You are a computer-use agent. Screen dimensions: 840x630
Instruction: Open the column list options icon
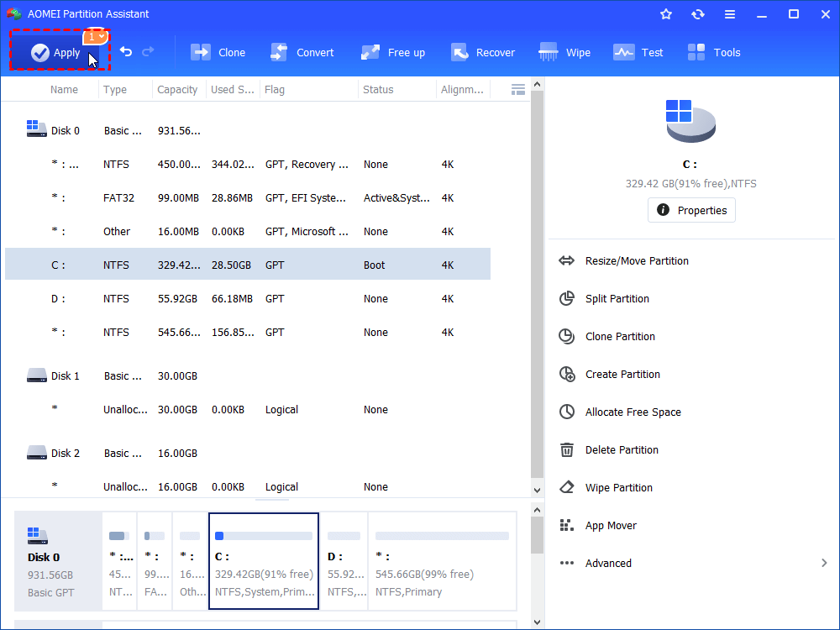click(x=517, y=89)
